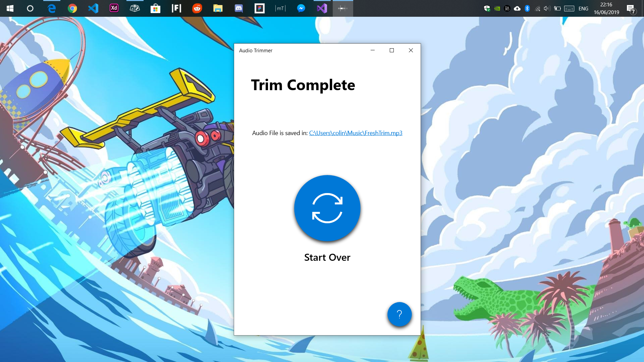Viewport: 644px width, 362px height.
Task: Open the volume control in system tray
Action: (x=547, y=8)
